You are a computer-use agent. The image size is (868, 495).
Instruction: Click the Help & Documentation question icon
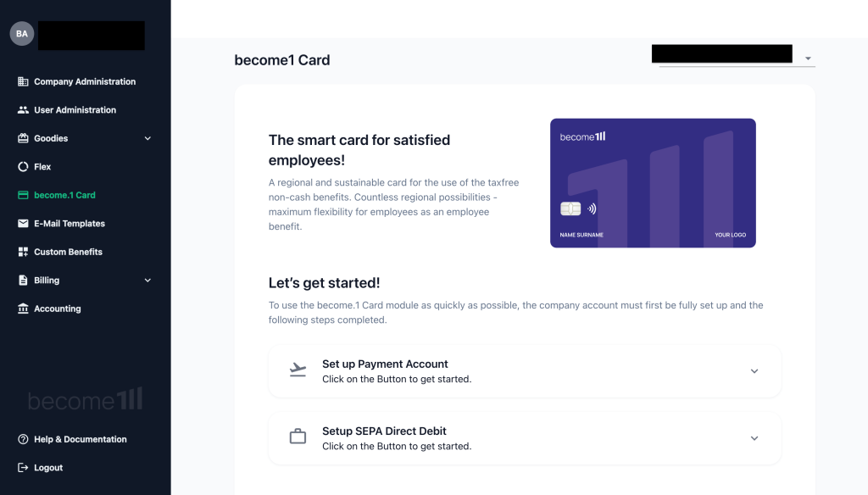pos(23,439)
